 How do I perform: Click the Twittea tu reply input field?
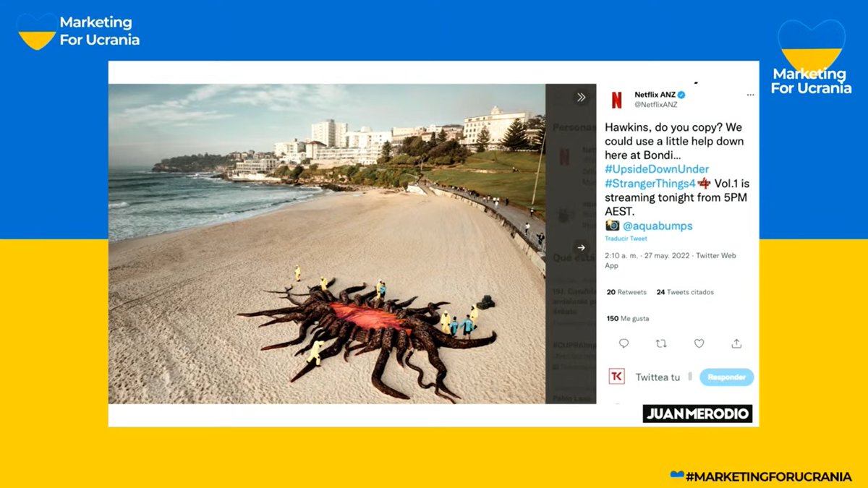tap(658, 377)
